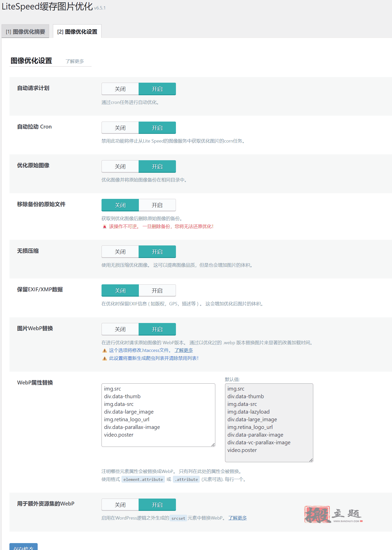Click the 这个选项将修改.htaccess文件 notice text
Image resolution: width=392 pixels, height=550 pixels.
[141, 350]
